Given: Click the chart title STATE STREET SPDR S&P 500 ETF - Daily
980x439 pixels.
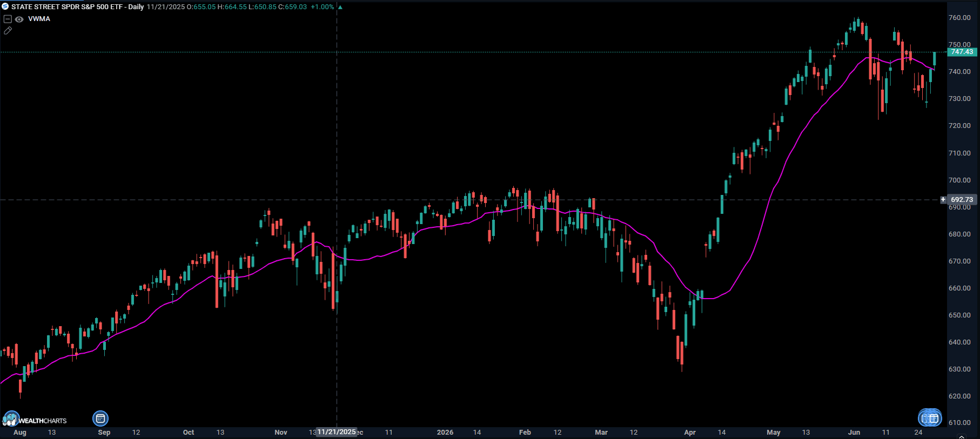Looking at the screenshot, I should tap(77, 7).
